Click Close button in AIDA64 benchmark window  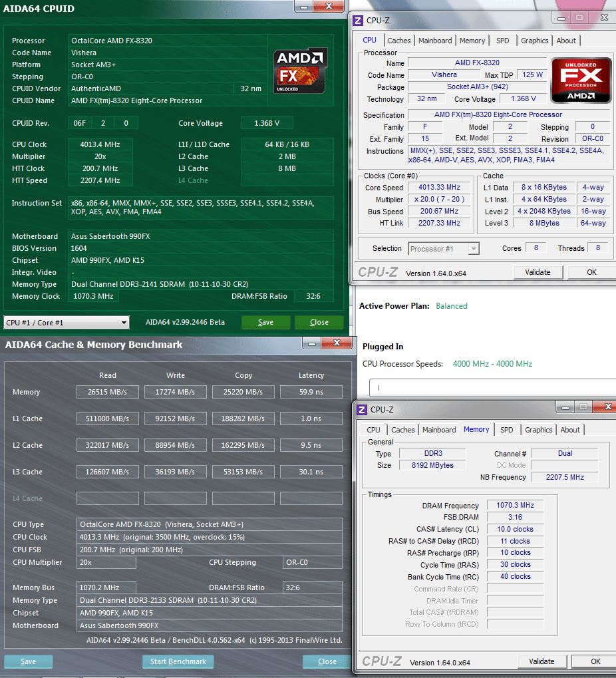[x=327, y=661]
